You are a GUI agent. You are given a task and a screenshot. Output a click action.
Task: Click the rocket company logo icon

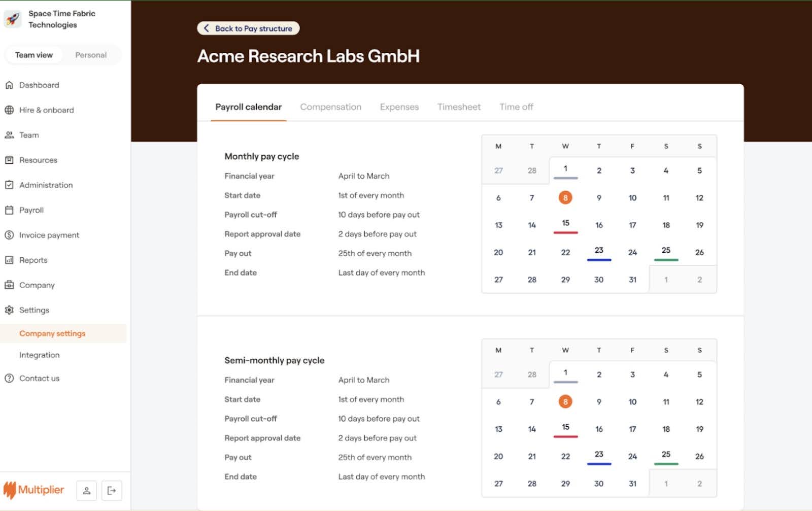(13, 19)
